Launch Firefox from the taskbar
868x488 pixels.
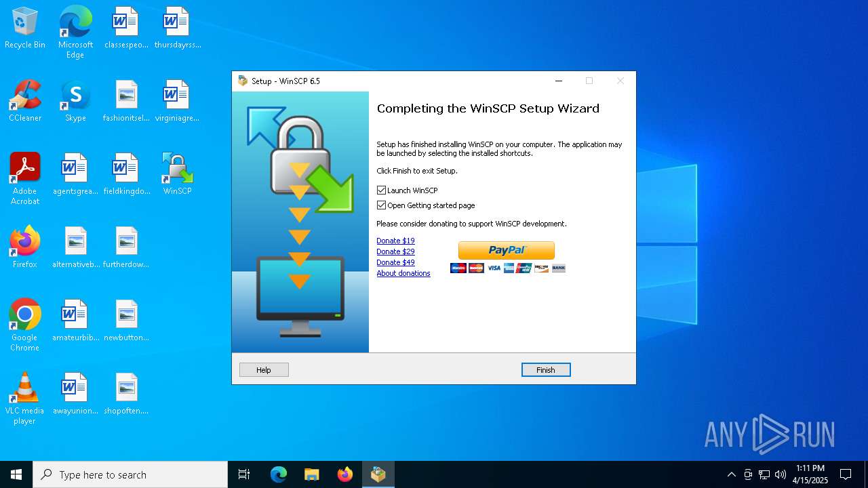click(x=345, y=474)
